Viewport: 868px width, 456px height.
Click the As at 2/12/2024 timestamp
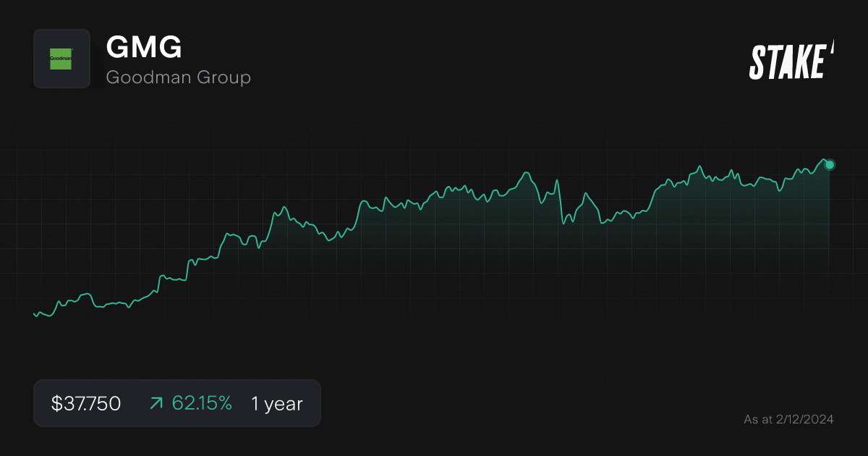point(790,418)
